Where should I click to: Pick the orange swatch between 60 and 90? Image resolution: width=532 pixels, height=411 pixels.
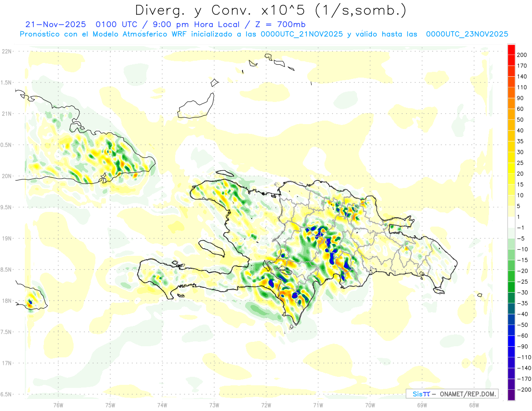coord(511,103)
